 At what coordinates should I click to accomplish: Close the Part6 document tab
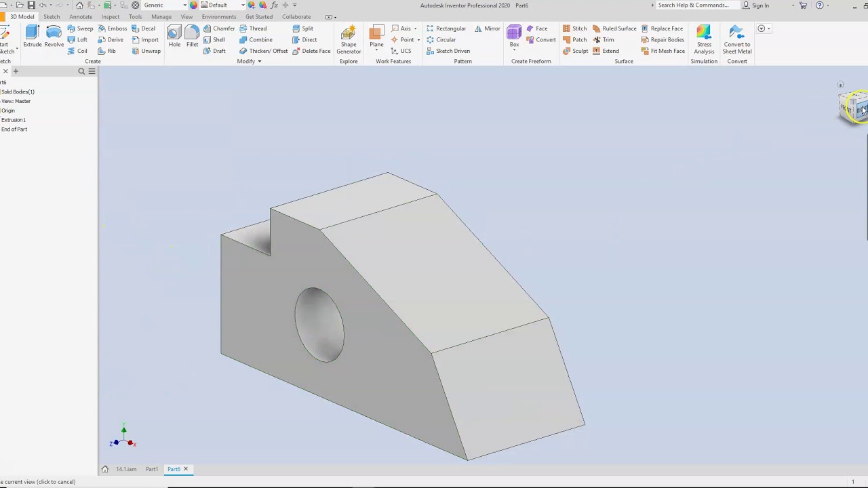(185, 469)
